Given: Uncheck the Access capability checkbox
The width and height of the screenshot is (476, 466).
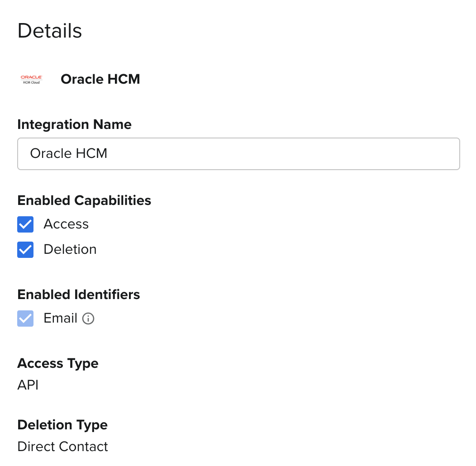Looking at the screenshot, I should (x=25, y=224).
